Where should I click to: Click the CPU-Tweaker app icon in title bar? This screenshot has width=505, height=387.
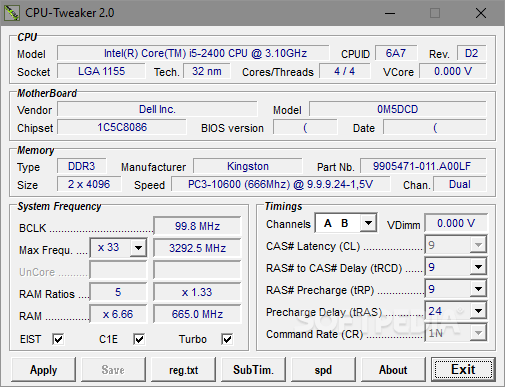pos(12,13)
